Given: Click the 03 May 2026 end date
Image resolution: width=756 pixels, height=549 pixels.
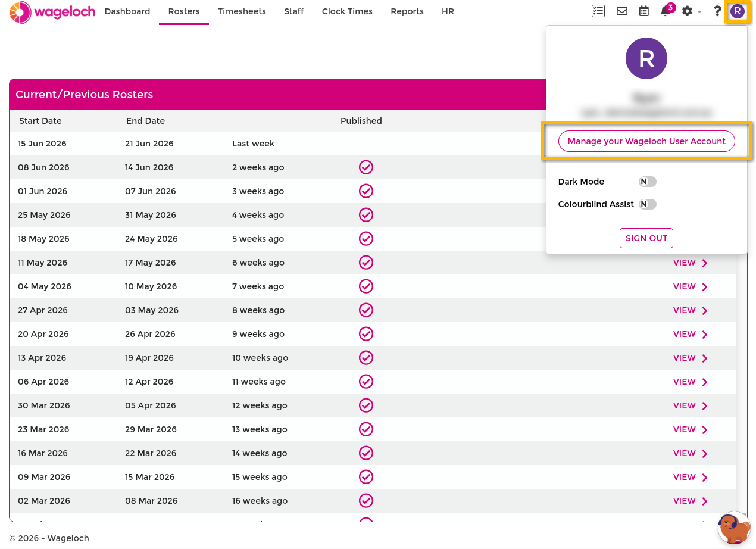Looking at the screenshot, I should click(x=152, y=310).
